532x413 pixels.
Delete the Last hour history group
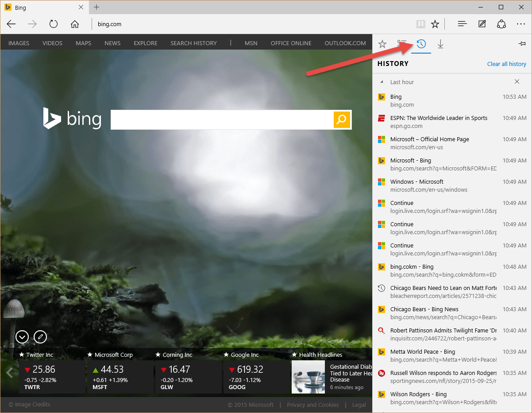(517, 82)
